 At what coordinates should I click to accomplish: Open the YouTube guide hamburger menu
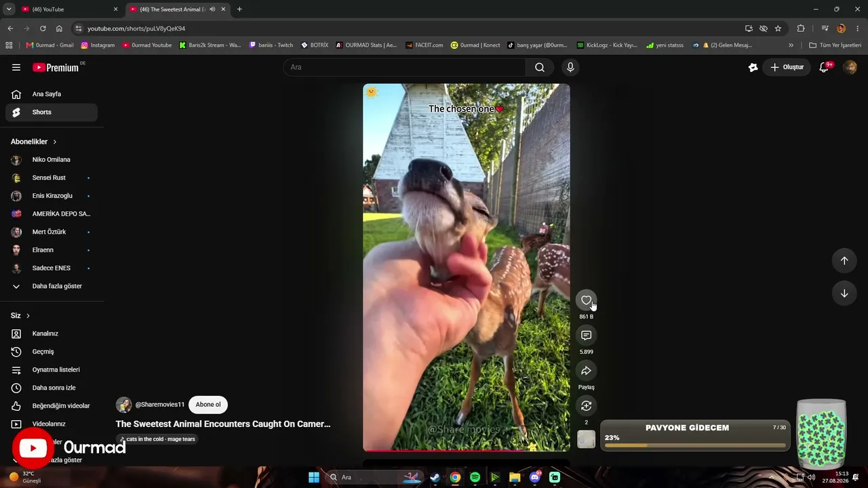pyautogui.click(x=16, y=67)
